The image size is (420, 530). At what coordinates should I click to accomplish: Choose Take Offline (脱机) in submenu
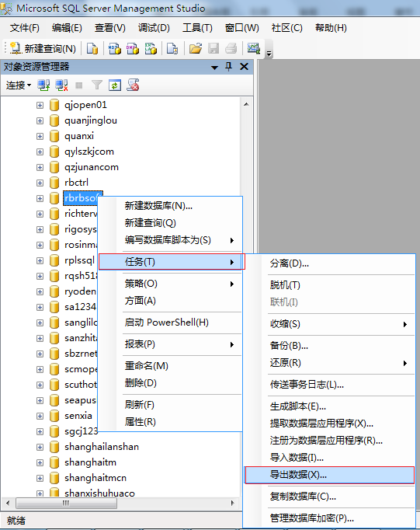tap(329, 285)
